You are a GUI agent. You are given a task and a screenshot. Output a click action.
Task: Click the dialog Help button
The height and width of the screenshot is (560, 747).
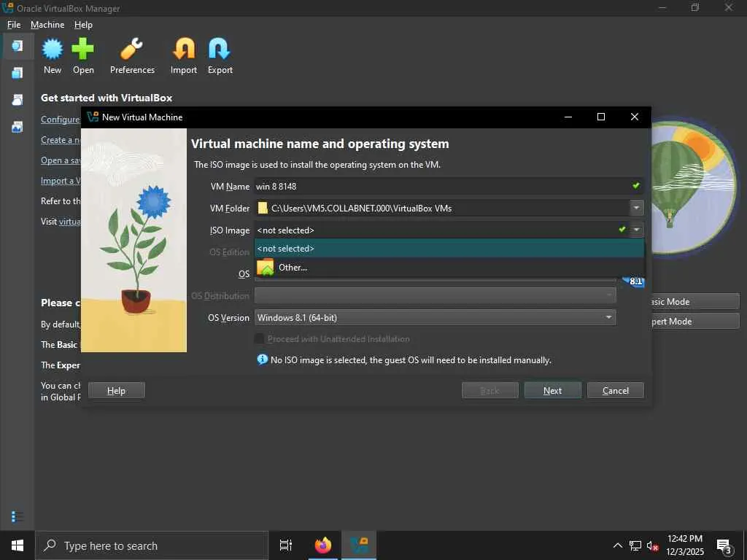[116, 391]
